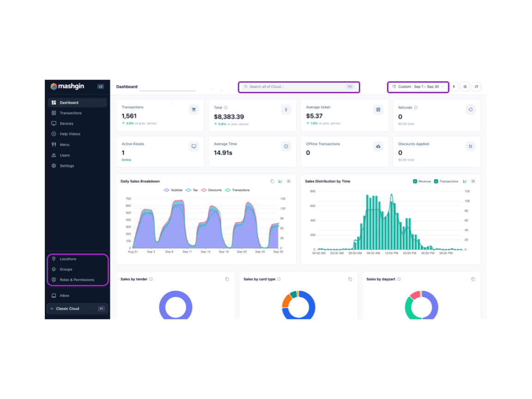Screen dimensions: 532x399
Task: Click info icon next to Sales by daypart
Action: (399, 279)
